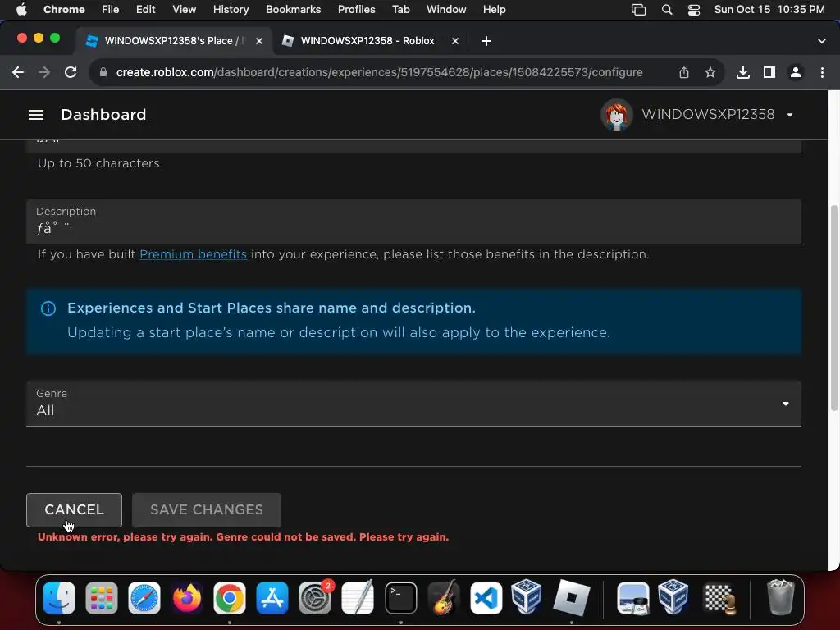Viewport: 840px width, 630px height.
Task: Bookmark this page with the star
Action: point(710,72)
